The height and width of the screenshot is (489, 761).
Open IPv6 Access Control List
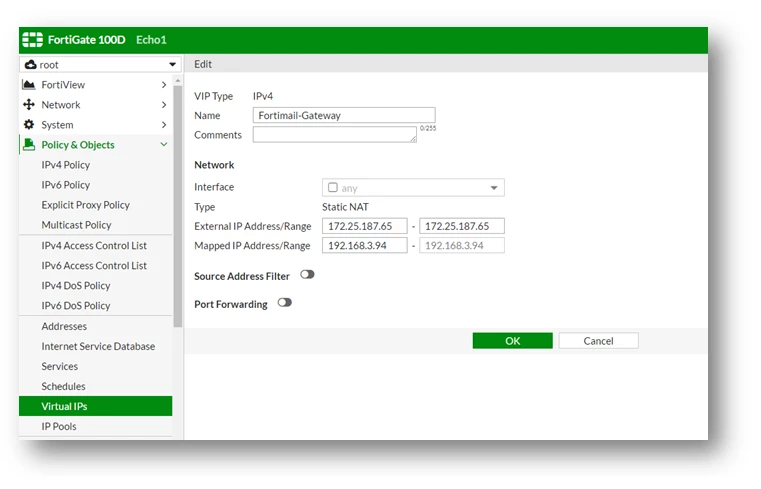click(x=96, y=265)
